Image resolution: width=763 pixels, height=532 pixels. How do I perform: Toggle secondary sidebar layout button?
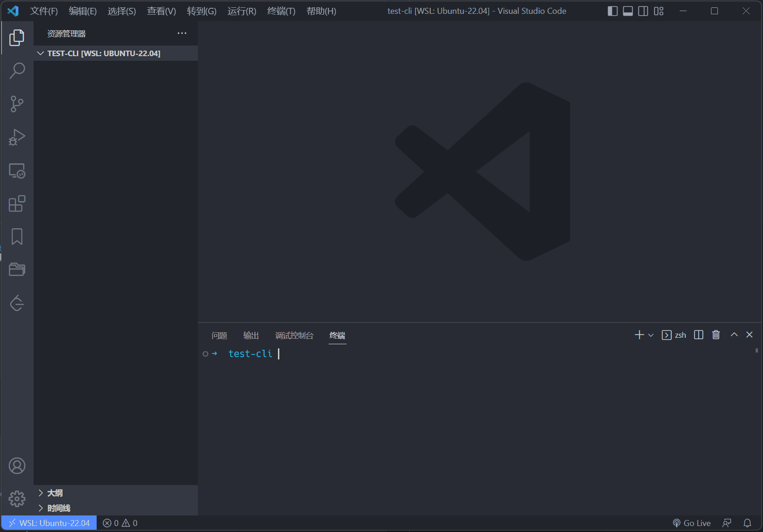643,11
